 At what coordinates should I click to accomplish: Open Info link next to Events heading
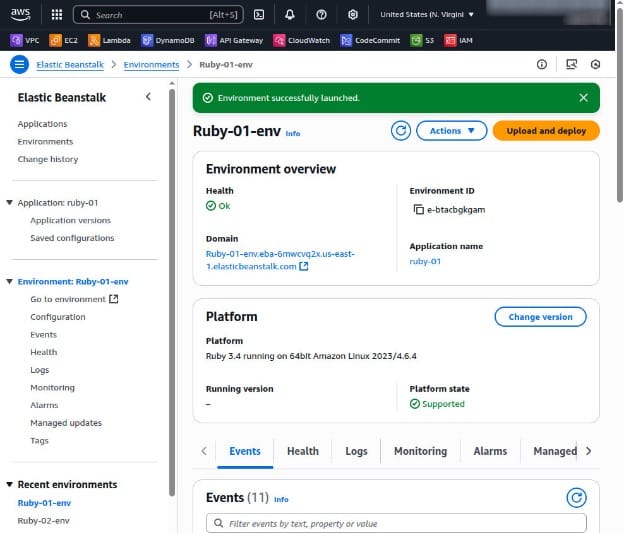[281, 499]
